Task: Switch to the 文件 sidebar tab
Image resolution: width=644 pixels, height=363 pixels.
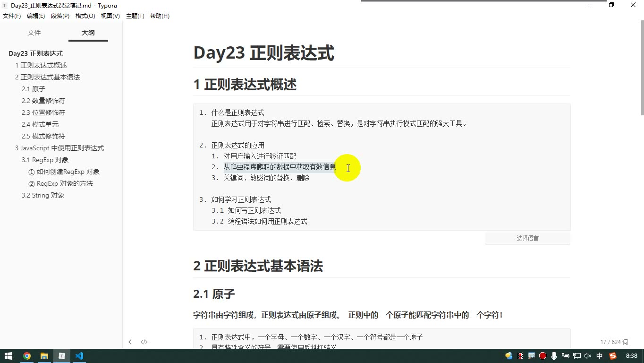Action: pos(34,33)
